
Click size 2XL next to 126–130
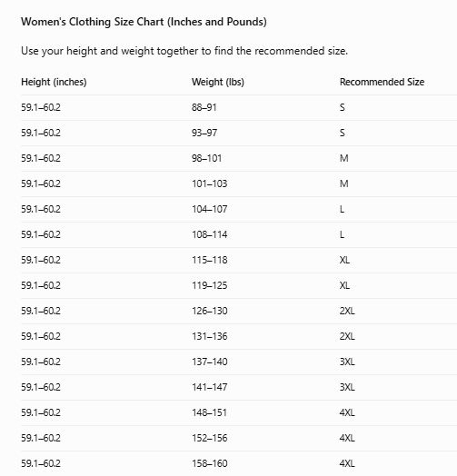347,311
